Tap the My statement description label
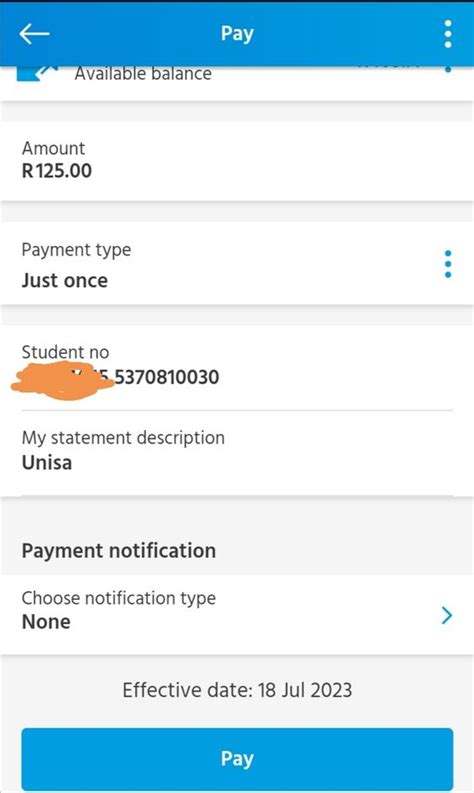This screenshot has height=793, width=474. click(x=123, y=438)
